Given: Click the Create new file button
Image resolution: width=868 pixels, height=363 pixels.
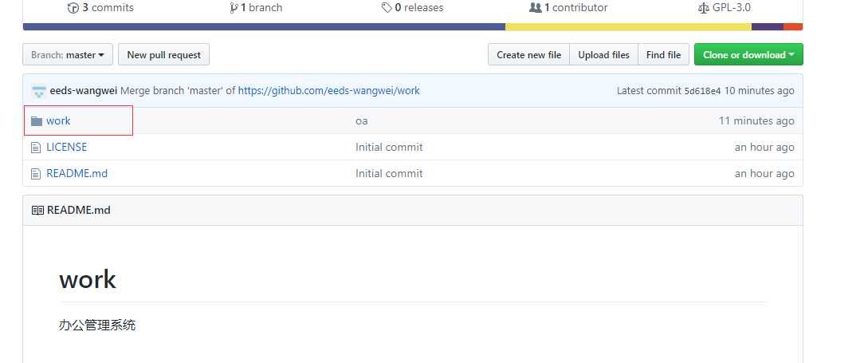Looking at the screenshot, I should pyautogui.click(x=528, y=55).
